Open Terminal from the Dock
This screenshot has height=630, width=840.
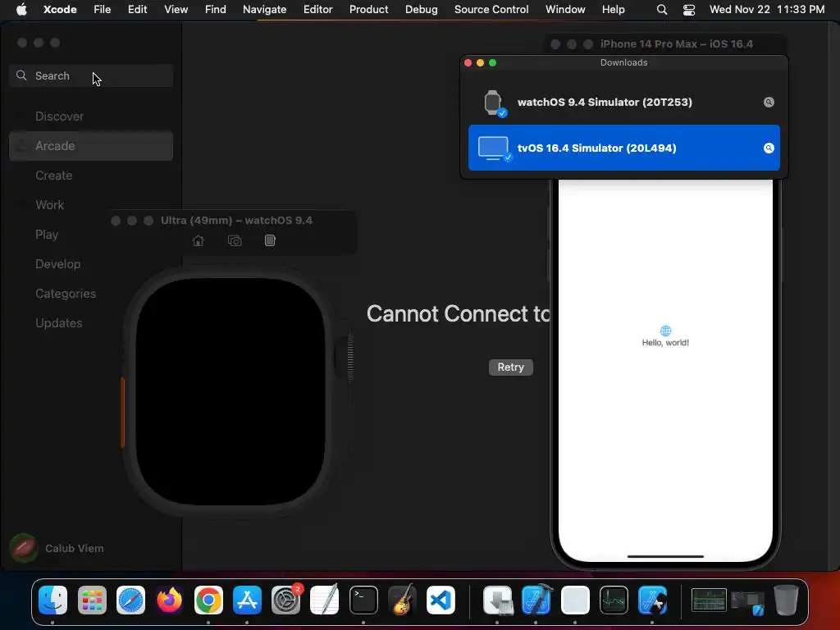click(363, 600)
